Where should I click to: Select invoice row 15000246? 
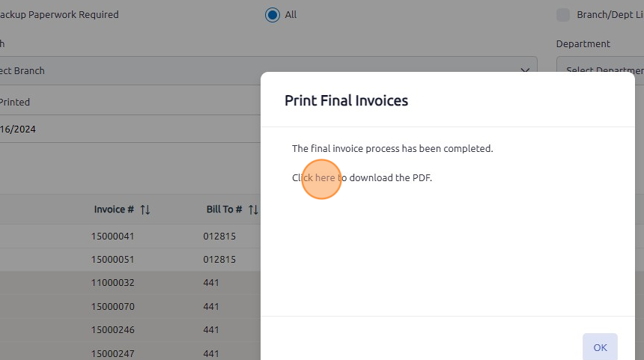(130, 329)
